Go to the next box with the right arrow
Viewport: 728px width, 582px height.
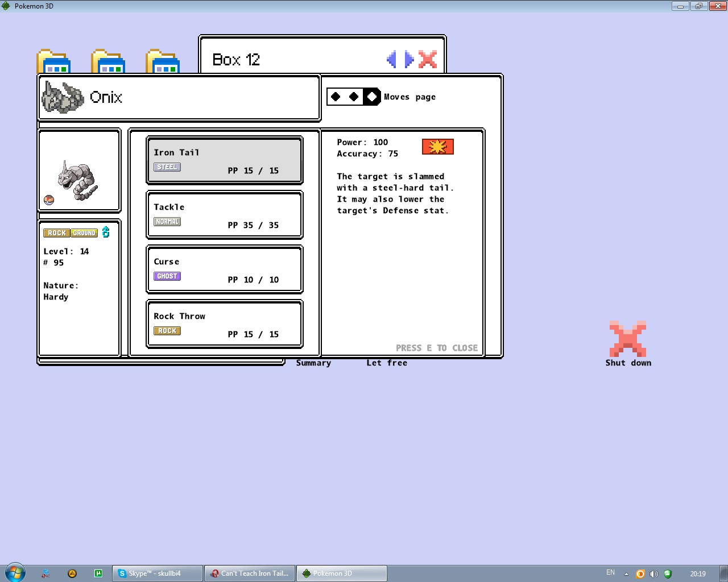(x=409, y=59)
